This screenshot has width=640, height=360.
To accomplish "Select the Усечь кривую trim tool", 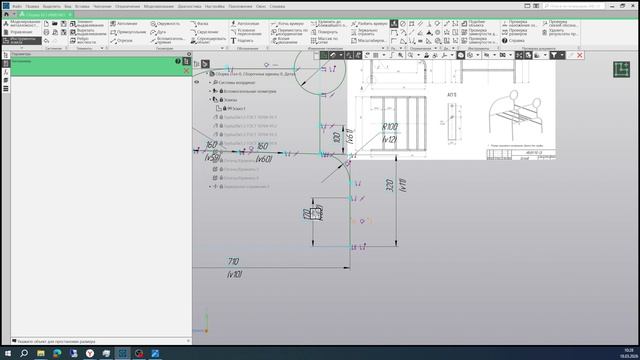I will (287, 24).
